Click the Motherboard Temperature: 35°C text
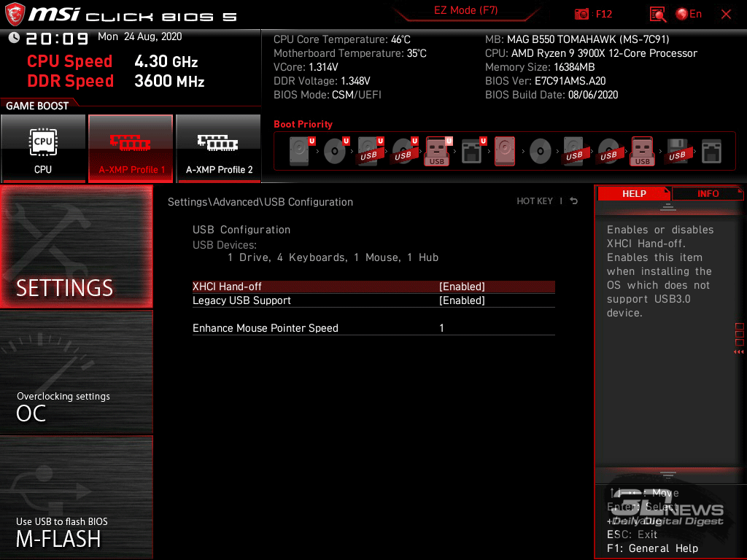Viewport: 747px width, 560px height. coord(350,53)
